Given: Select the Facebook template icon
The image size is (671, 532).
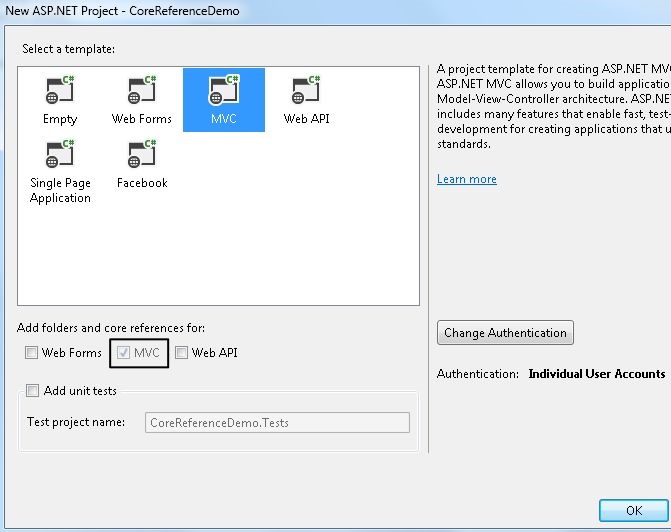Looking at the screenshot, I should (x=142, y=155).
